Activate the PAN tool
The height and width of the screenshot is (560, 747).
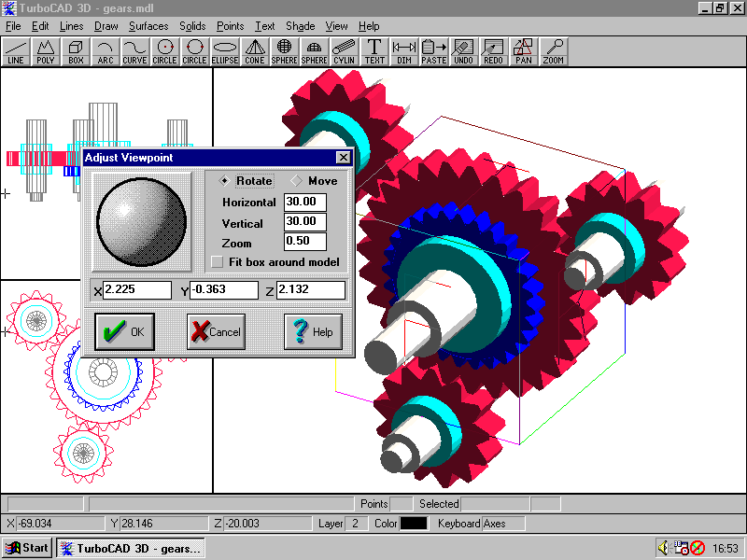point(524,51)
